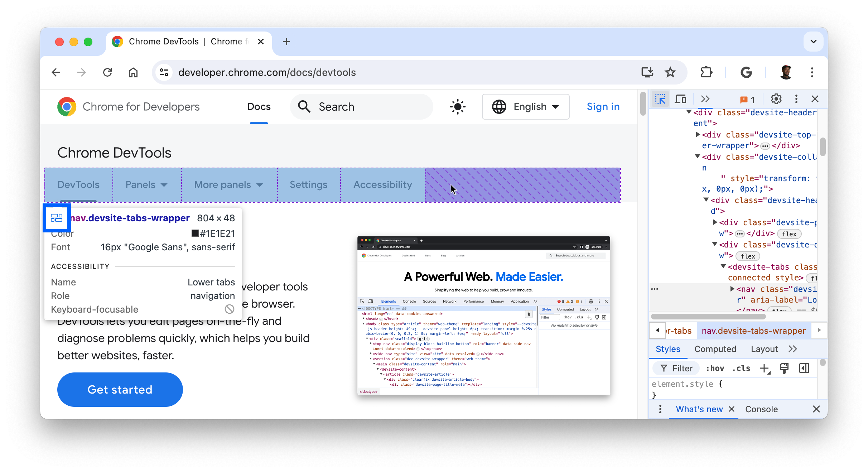Click the DevTools settings gear icon
This screenshot has width=868, height=472.
coord(777,99)
